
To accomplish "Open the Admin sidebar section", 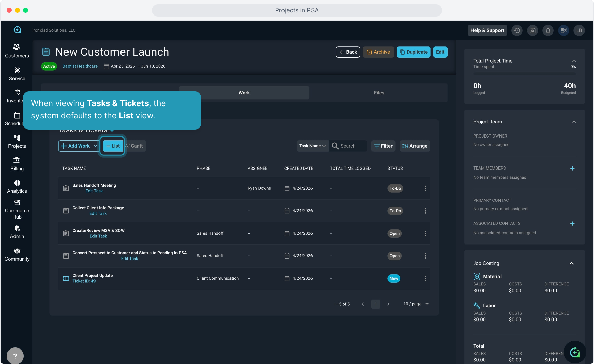I will pyautogui.click(x=17, y=232).
